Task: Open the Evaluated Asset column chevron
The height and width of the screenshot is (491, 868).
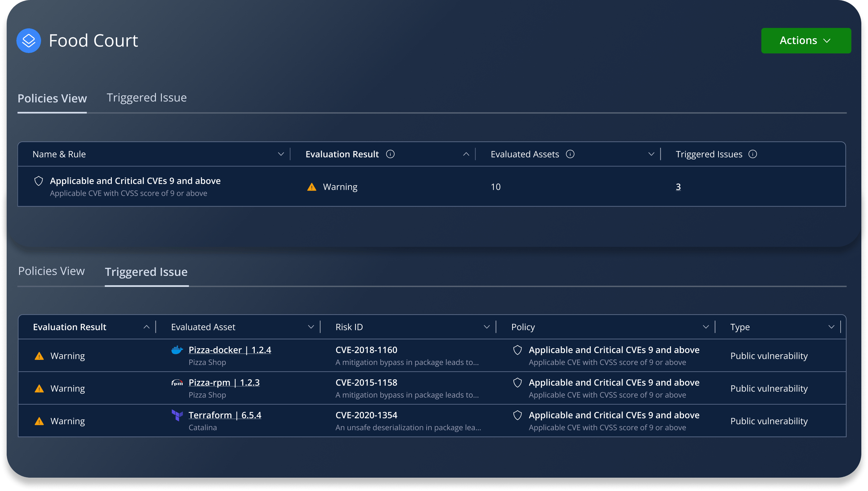Action: click(x=311, y=327)
